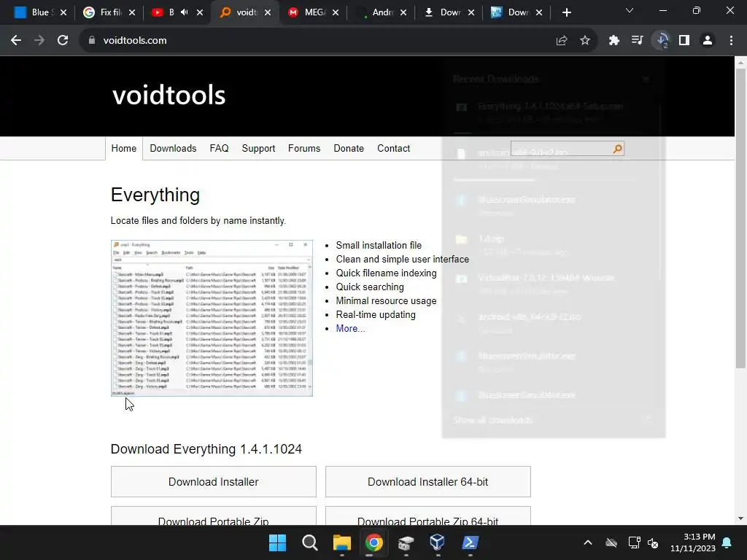Open PowerShell from the taskbar
Viewport: 747px width, 560px height.
[x=470, y=542]
